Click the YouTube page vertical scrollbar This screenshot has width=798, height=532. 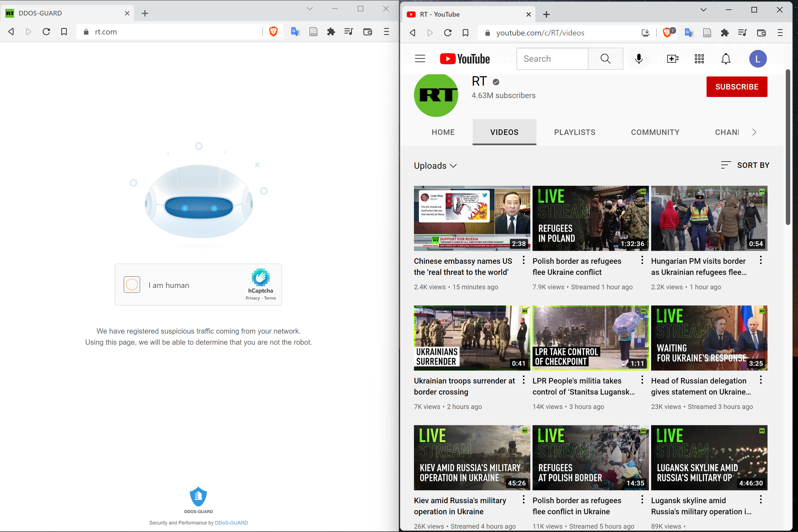[x=788, y=147]
